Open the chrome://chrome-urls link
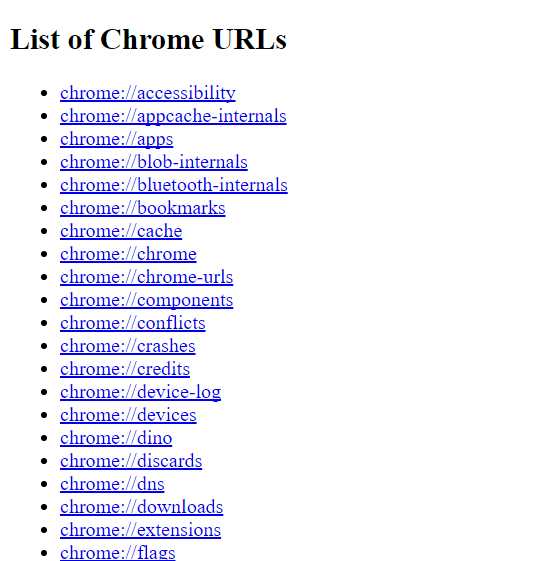This screenshot has height=561, width=551. point(147,277)
